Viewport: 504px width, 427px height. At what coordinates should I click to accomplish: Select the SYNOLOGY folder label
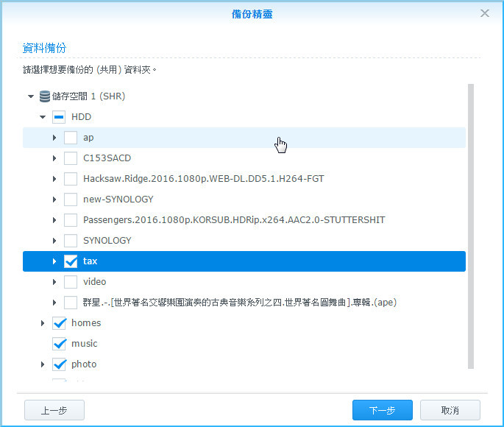coord(107,241)
